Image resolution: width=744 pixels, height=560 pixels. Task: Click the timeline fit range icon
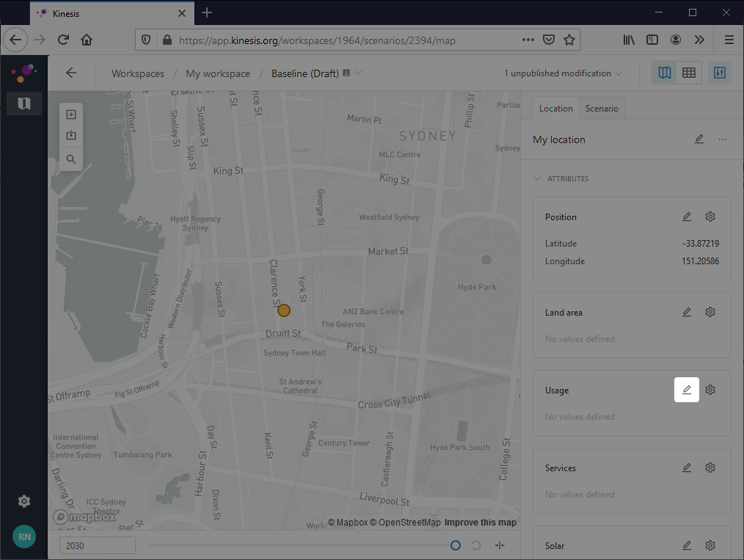click(500, 545)
